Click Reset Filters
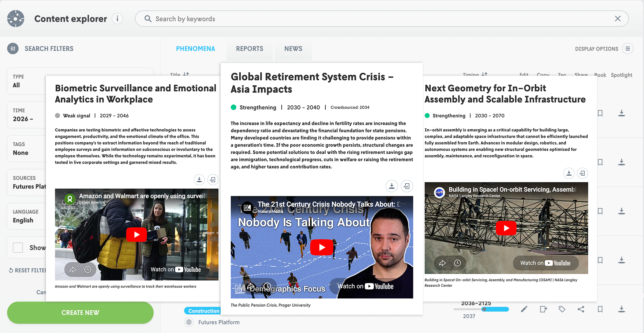This screenshot has height=333, width=644. tap(27, 270)
